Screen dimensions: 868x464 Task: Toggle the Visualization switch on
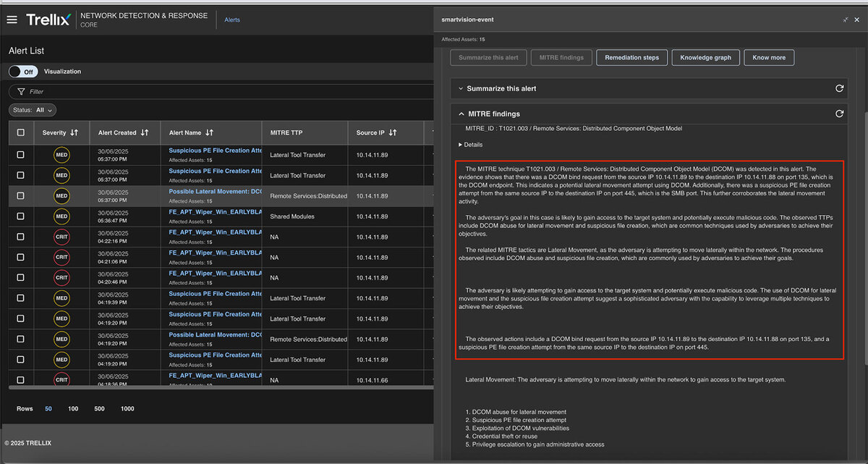(x=23, y=72)
